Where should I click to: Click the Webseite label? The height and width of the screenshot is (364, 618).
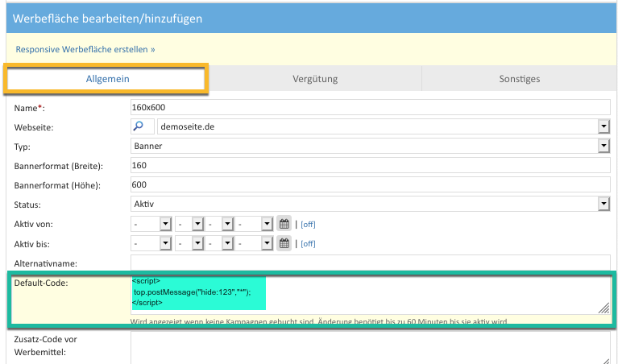(x=34, y=127)
